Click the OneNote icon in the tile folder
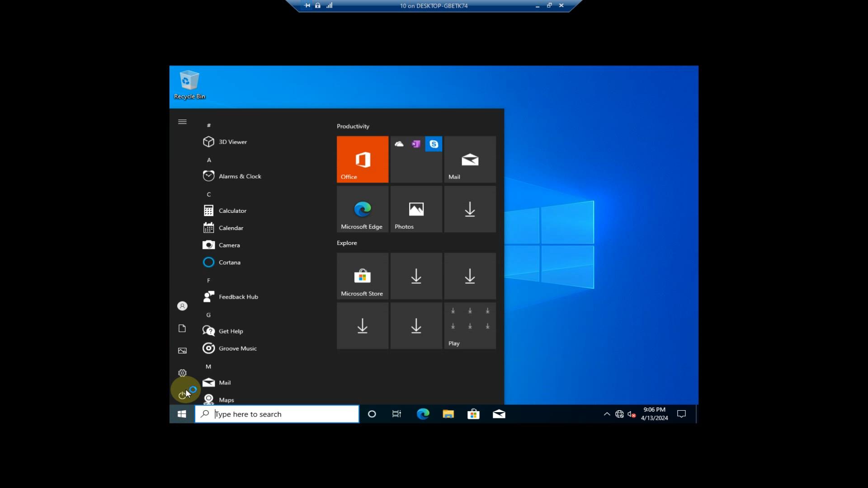 coord(416,144)
